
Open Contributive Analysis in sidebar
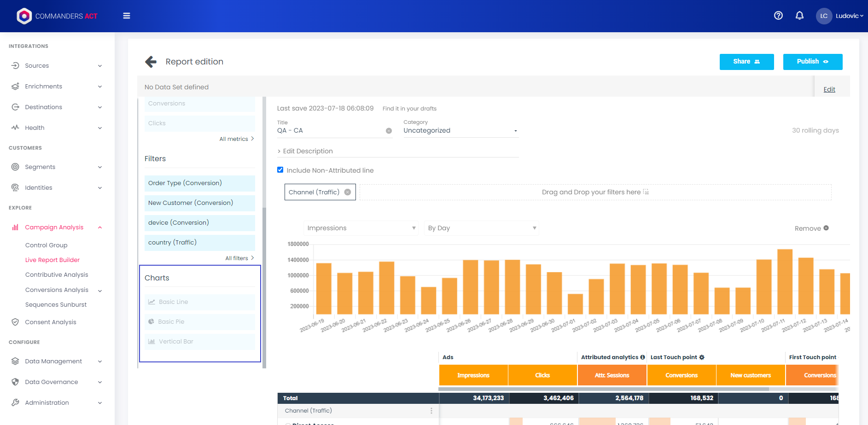[57, 275]
